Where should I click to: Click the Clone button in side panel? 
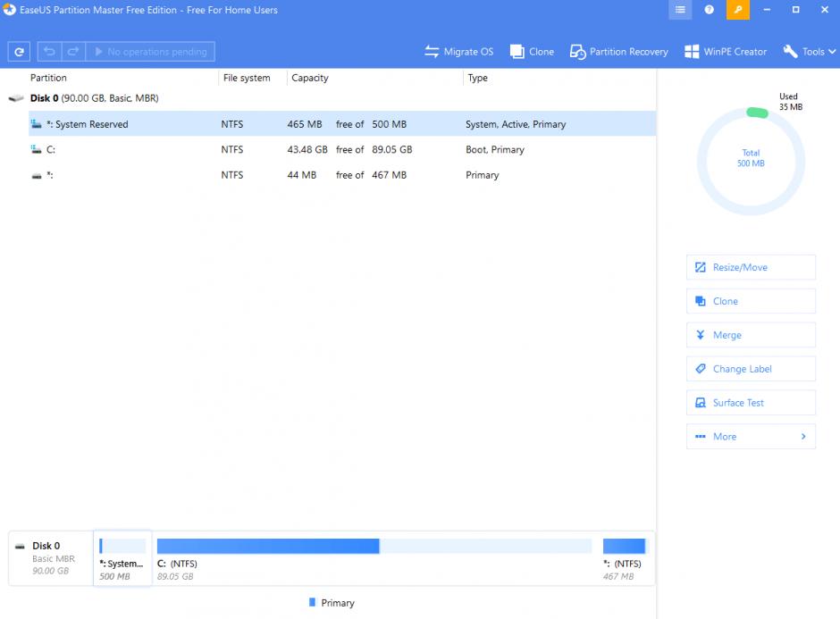coord(751,301)
